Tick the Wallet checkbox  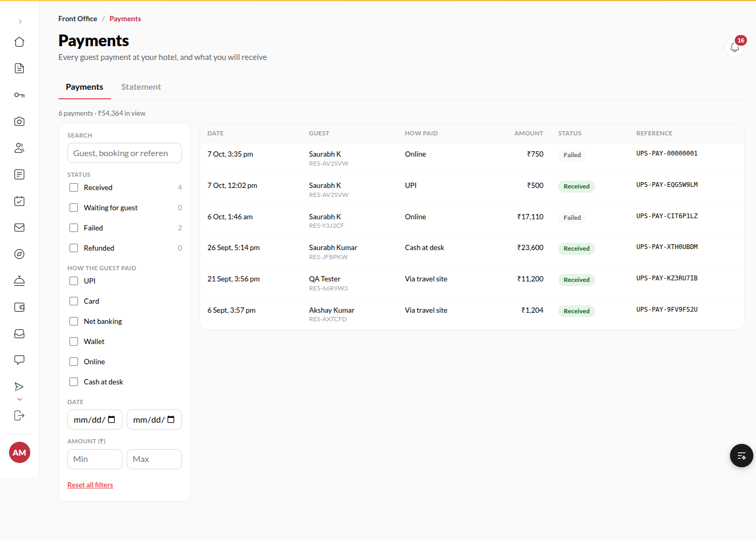click(74, 341)
